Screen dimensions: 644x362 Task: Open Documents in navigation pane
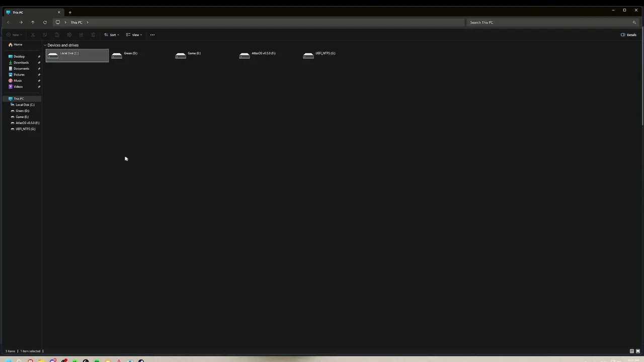tap(22, 68)
